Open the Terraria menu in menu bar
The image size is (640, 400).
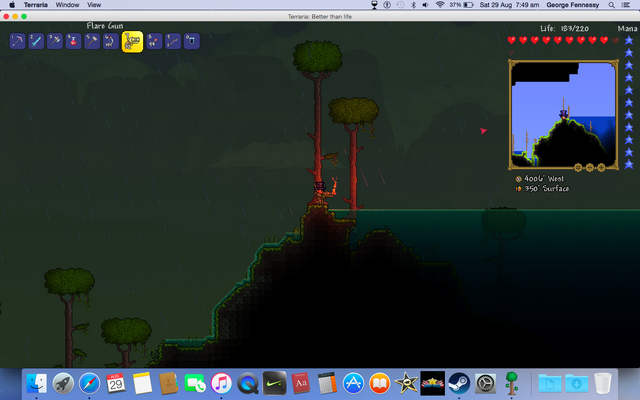pyautogui.click(x=36, y=5)
